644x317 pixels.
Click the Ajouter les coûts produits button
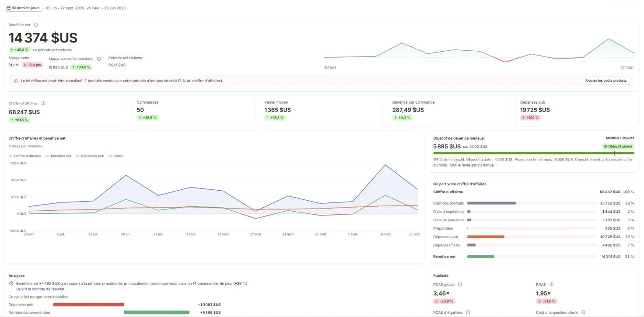pyautogui.click(x=606, y=80)
